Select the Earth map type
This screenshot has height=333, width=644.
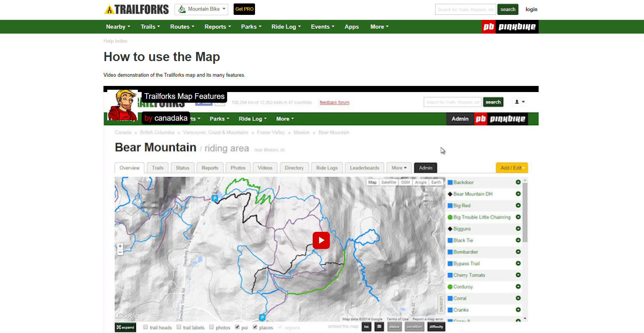[x=436, y=183]
